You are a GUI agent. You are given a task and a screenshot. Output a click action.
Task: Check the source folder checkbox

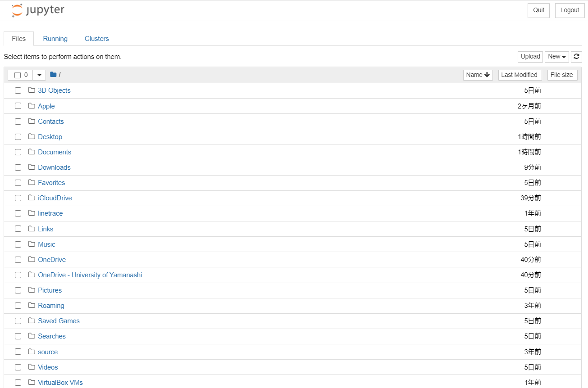click(x=18, y=352)
